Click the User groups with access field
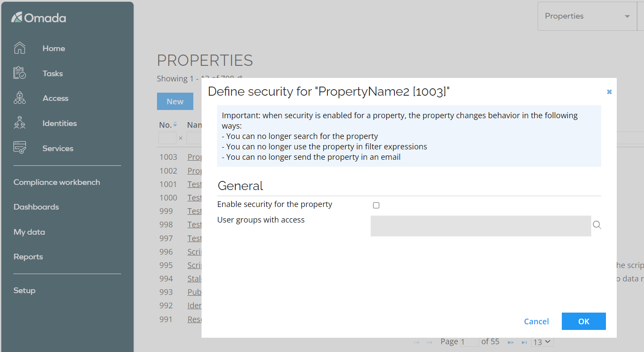Viewport: 644px width, 352px height. click(x=481, y=226)
